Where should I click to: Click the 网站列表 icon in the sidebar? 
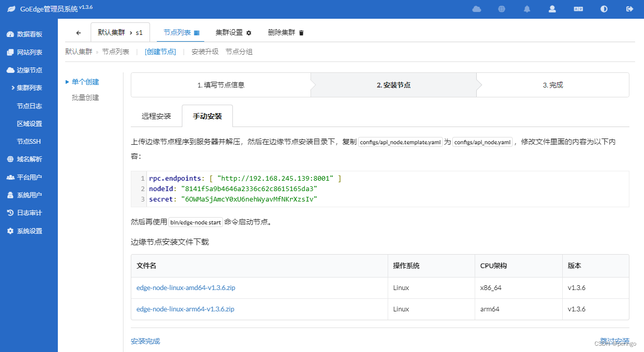tap(10, 53)
